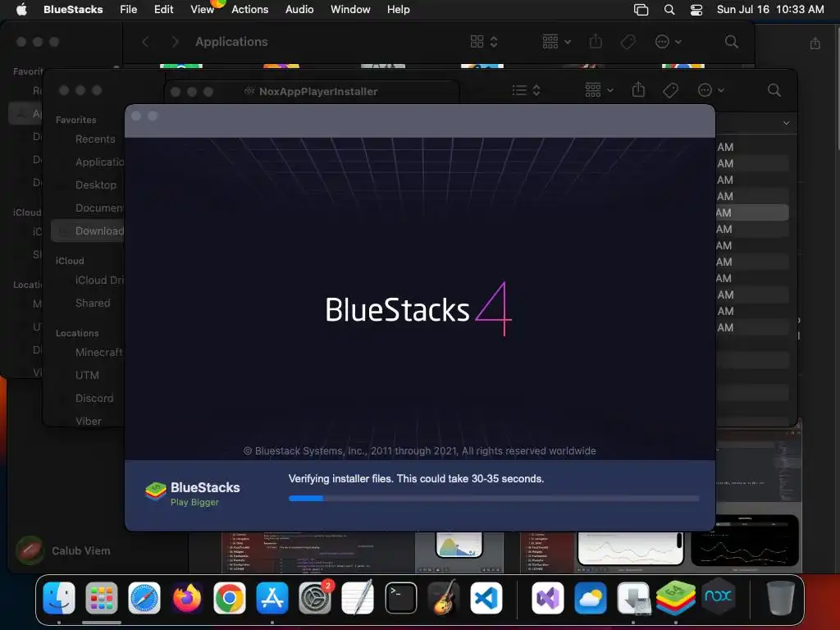Open the Apple menu
Screen dimensions: 840x630
21,10
